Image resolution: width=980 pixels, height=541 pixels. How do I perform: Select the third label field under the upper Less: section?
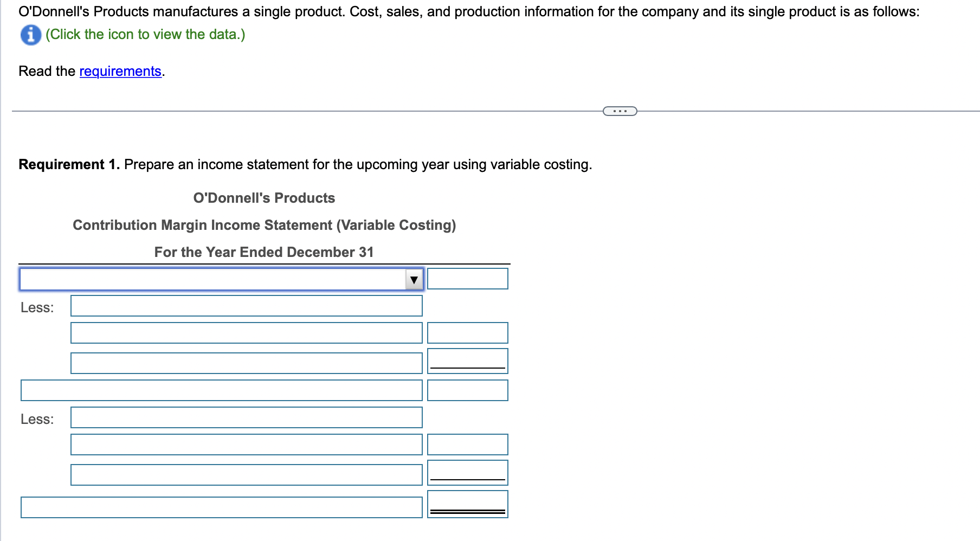(x=247, y=363)
